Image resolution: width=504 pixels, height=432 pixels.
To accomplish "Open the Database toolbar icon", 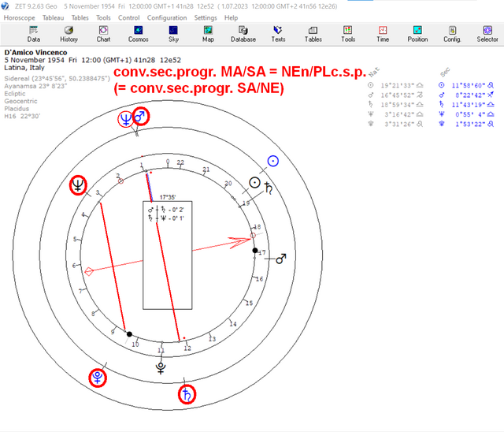I will (x=243, y=35).
